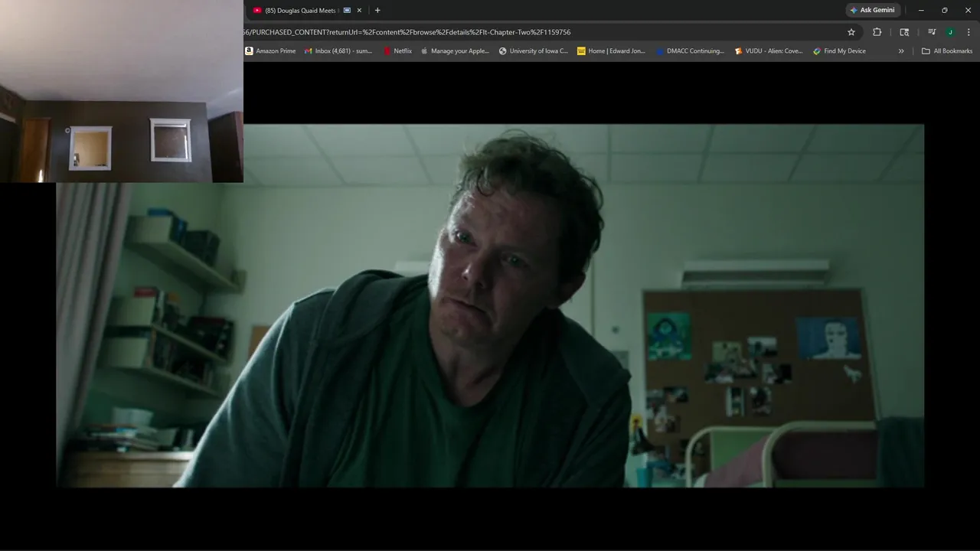The height and width of the screenshot is (551, 980).
Task: Close the Douglas Quaid Meets tab
Action: (x=359, y=10)
